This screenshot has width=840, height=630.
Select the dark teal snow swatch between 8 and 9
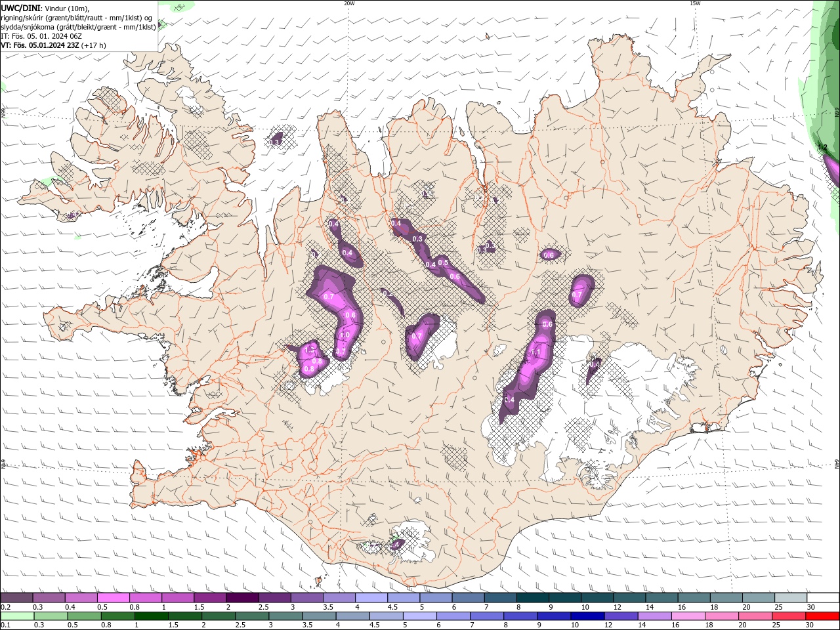[x=532, y=598]
